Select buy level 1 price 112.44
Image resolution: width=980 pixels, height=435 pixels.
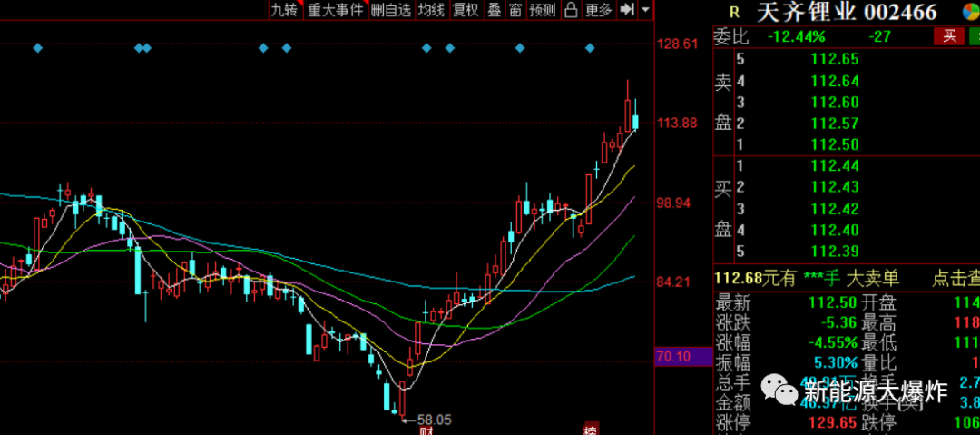835,166
